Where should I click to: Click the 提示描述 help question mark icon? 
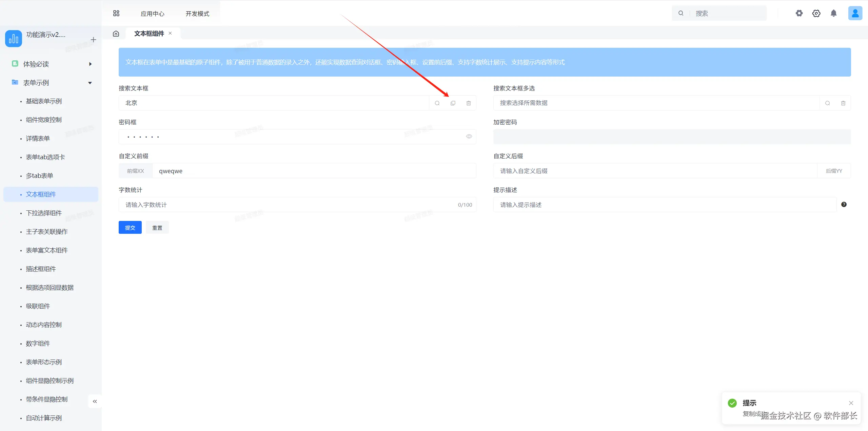tap(844, 204)
